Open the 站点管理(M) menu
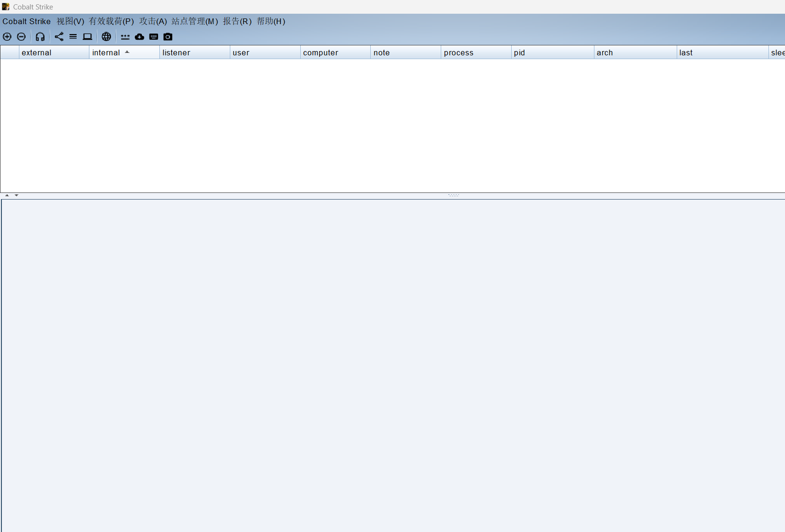This screenshot has width=785, height=532. [195, 21]
